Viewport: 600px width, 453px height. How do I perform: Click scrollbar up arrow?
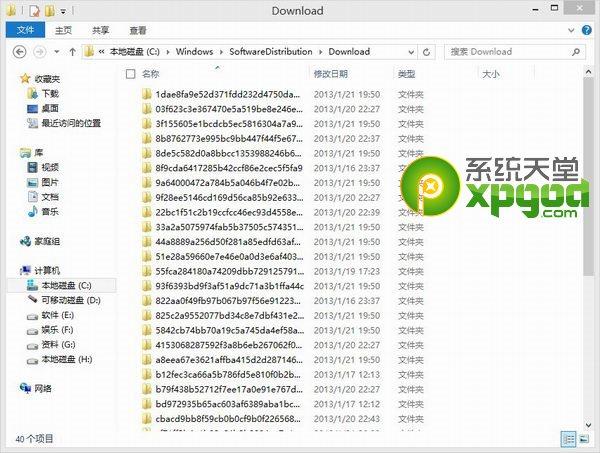click(x=588, y=72)
